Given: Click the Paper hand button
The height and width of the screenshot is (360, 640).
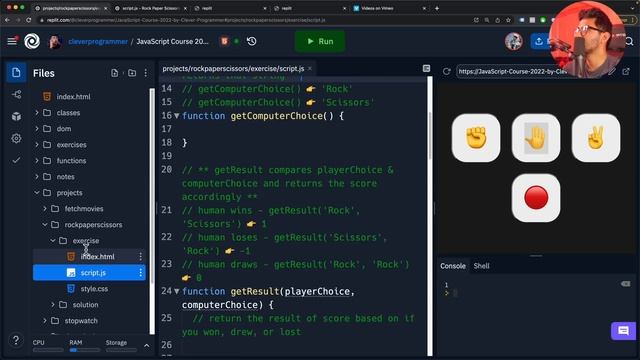Looking at the screenshot, I should pyautogui.click(x=536, y=138).
